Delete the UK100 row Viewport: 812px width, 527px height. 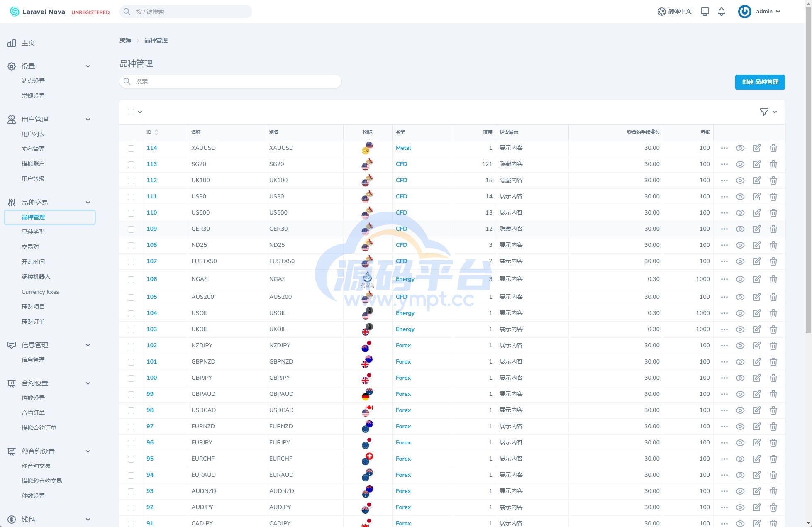click(773, 181)
